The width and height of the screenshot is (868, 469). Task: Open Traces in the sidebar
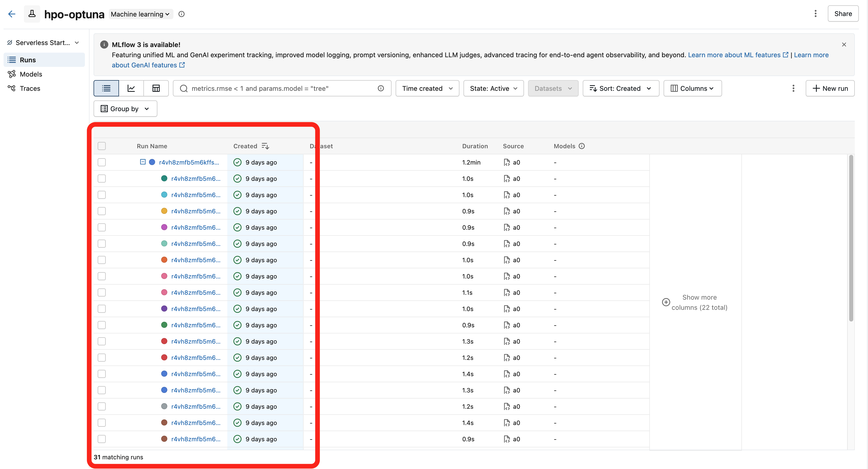point(30,88)
